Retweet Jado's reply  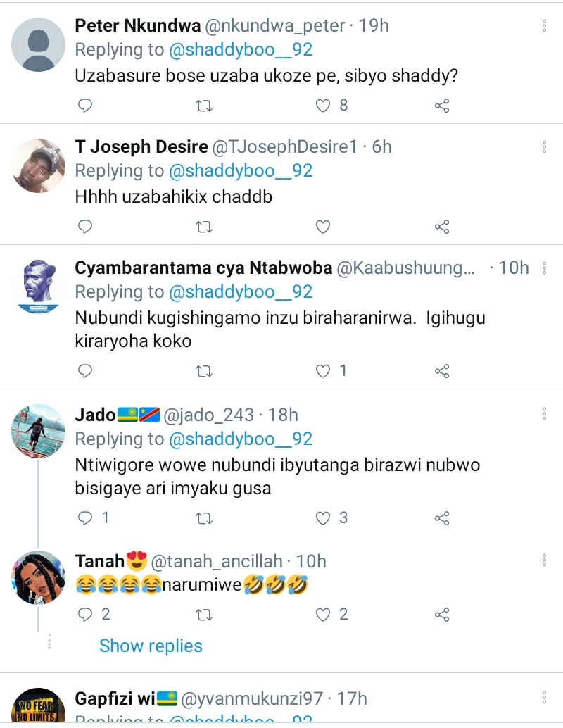click(x=204, y=518)
